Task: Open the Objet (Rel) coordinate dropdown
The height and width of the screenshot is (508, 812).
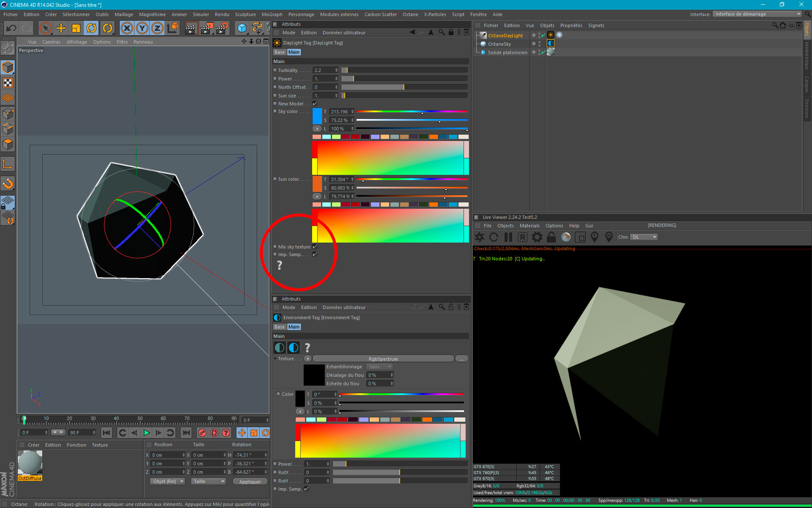Action: coord(168,481)
